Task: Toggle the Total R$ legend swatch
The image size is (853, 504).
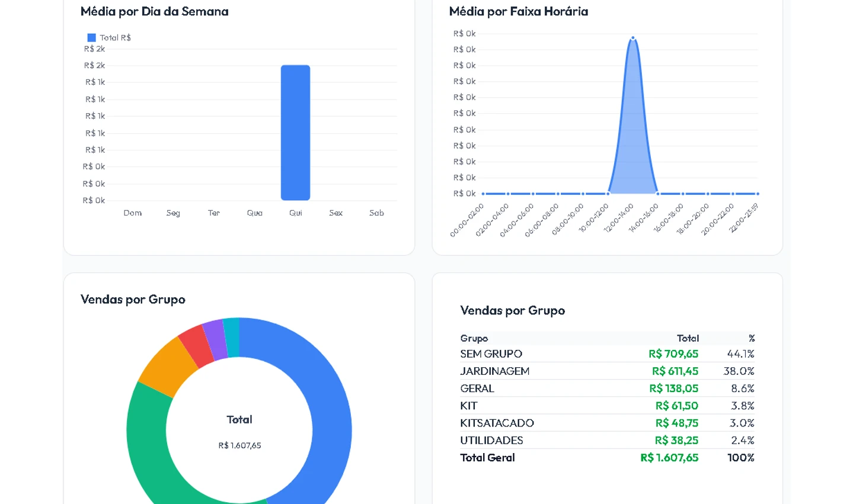Action: [x=91, y=37]
